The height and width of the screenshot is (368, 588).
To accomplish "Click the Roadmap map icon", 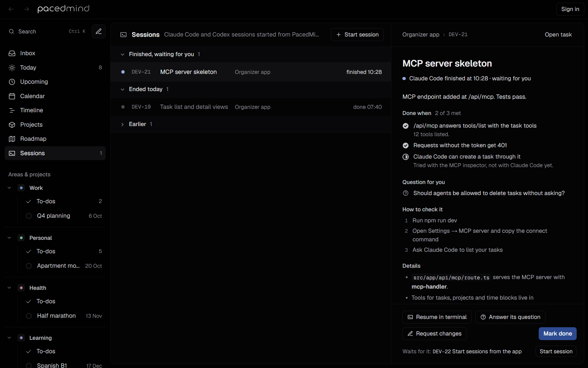I will (x=12, y=139).
